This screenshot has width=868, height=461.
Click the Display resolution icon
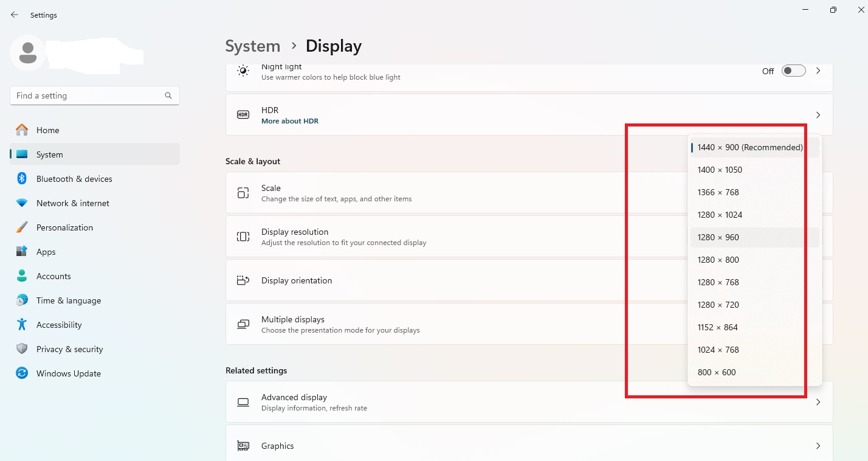(243, 237)
